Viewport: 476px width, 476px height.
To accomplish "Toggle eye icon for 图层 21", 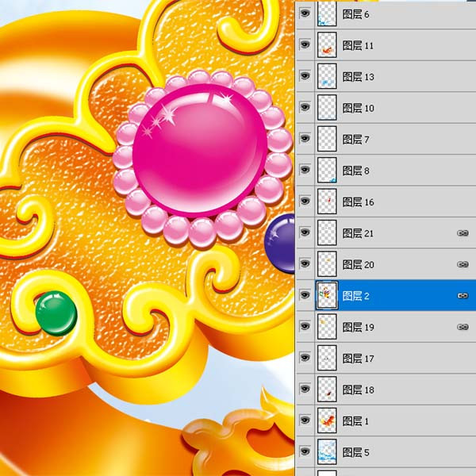I will click(x=305, y=232).
